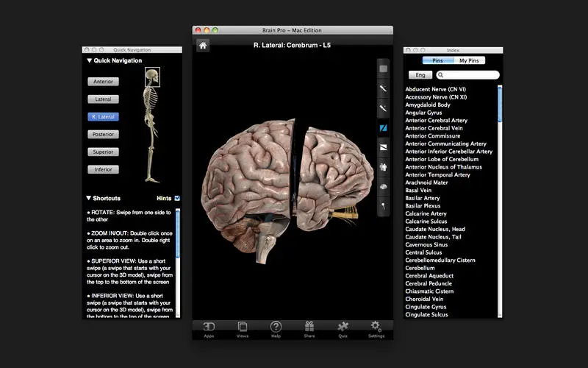The height and width of the screenshot is (368, 588).
Task: Open the Eng language selector
Action: click(420, 75)
